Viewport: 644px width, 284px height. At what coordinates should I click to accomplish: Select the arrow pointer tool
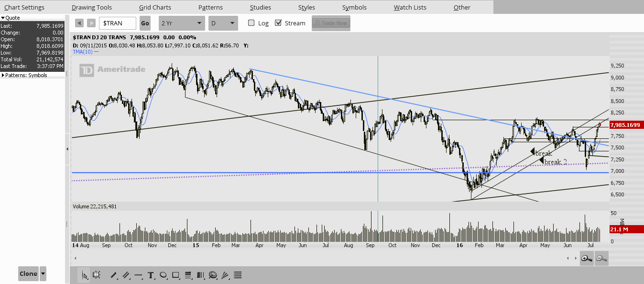[x=85, y=275]
